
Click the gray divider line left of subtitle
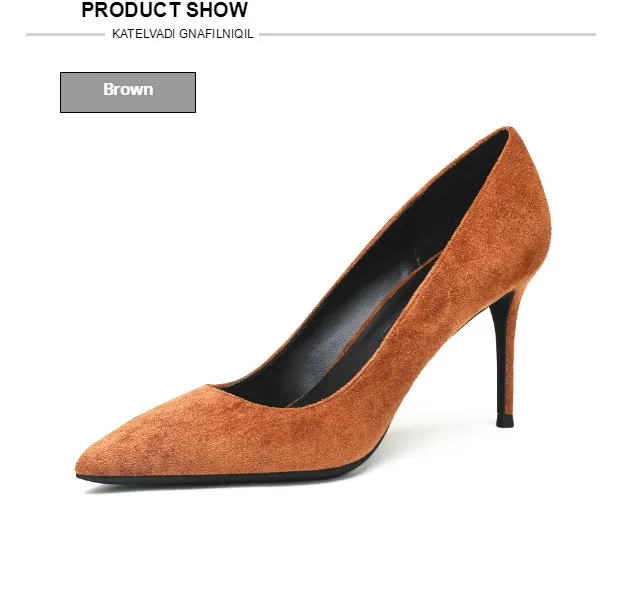[65, 34]
